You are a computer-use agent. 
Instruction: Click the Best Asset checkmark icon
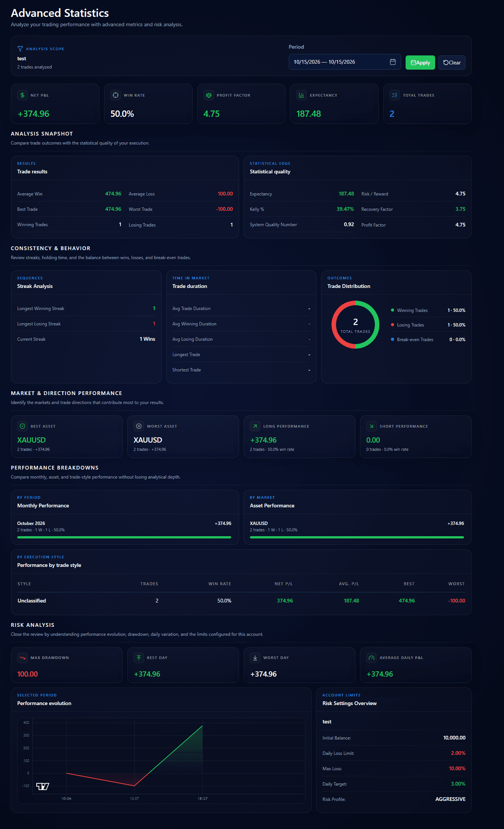pyautogui.click(x=22, y=426)
